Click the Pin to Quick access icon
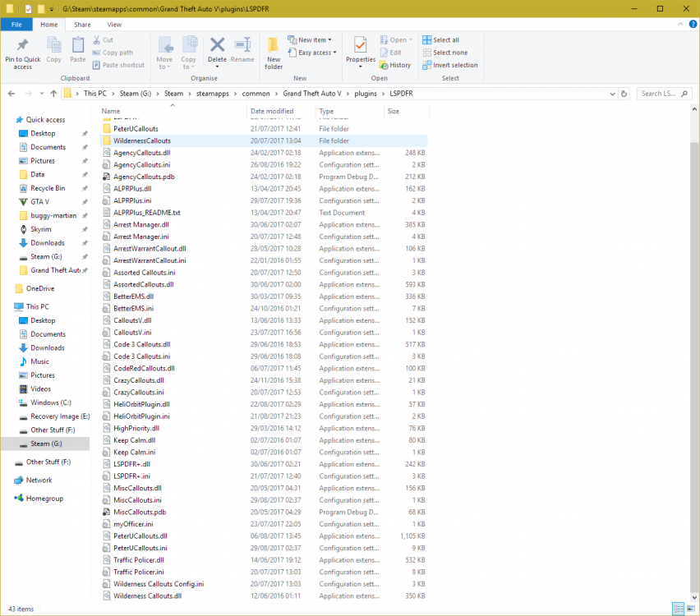This screenshot has width=700, height=616. tap(21, 50)
